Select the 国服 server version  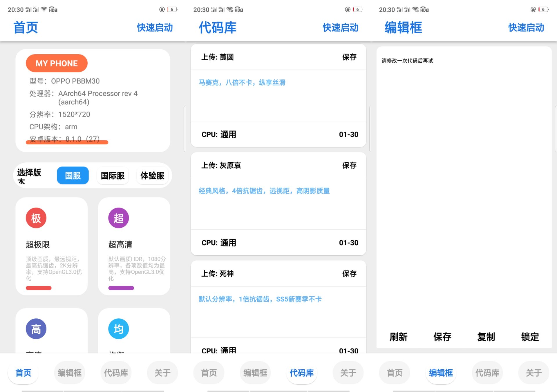point(73,175)
